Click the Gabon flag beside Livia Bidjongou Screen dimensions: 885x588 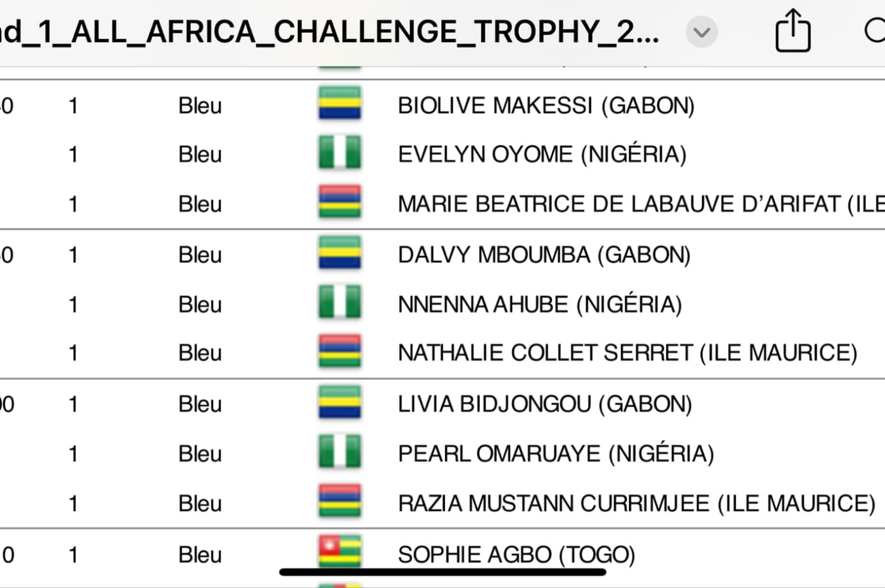coord(340,403)
